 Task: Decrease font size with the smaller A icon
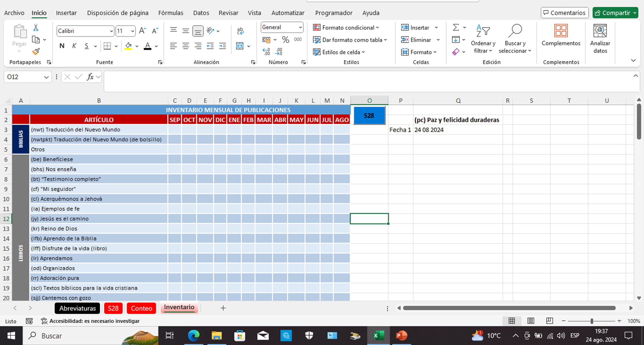[155, 31]
